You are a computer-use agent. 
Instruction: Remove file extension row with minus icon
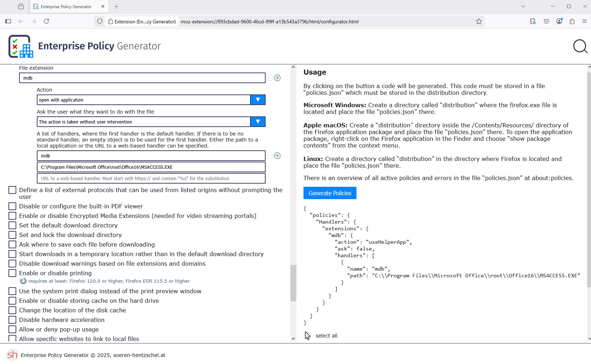pyautogui.click(x=270, y=78)
